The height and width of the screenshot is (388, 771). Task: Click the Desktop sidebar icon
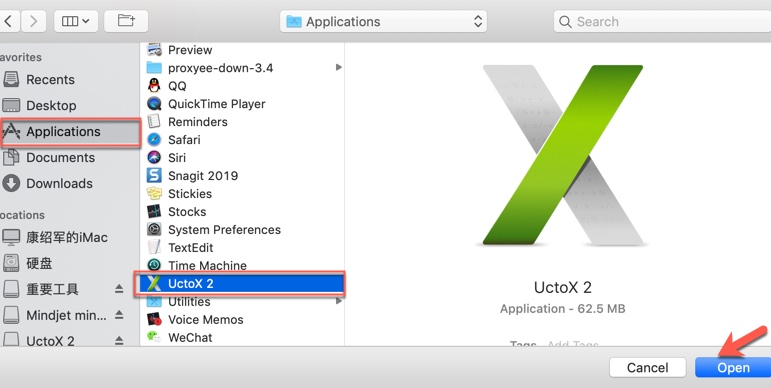(11, 105)
